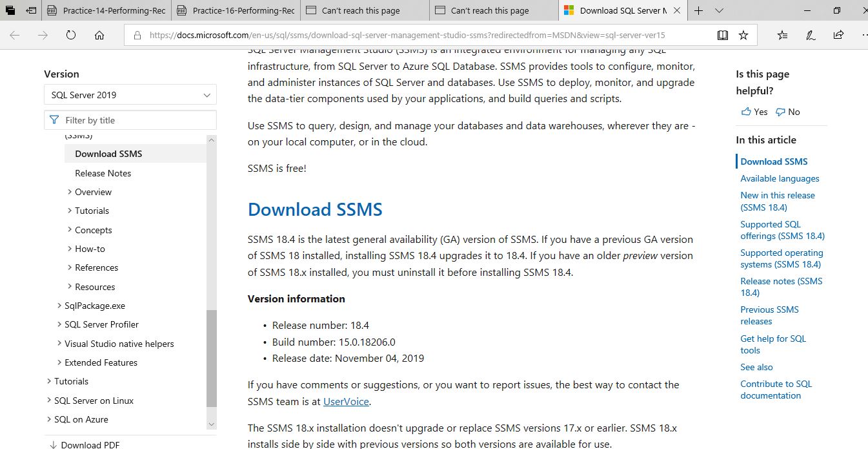Screen dimensions: 868x449
Task: Click the No thumbs-down helpful button
Action: click(788, 112)
